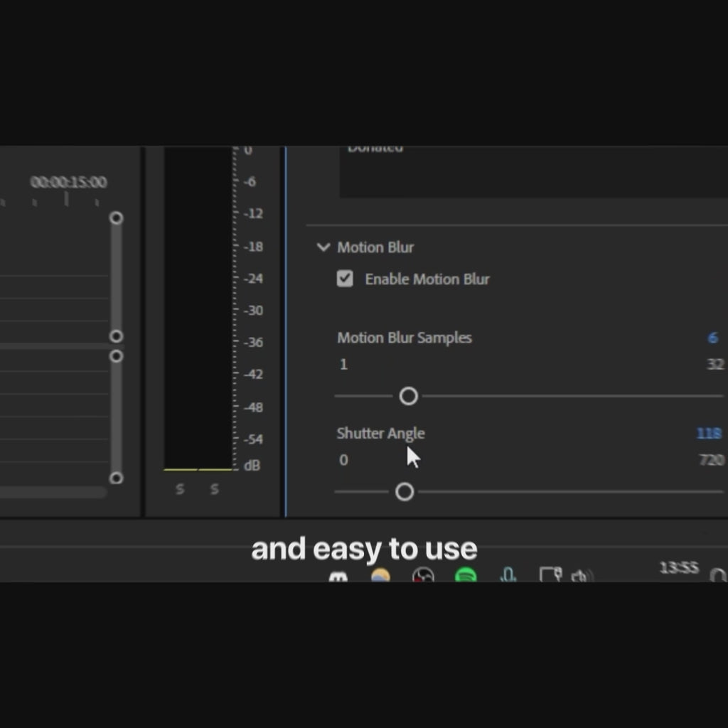Image resolution: width=728 pixels, height=728 pixels.
Task: Collapse the Motion Blur section
Action: click(323, 247)
